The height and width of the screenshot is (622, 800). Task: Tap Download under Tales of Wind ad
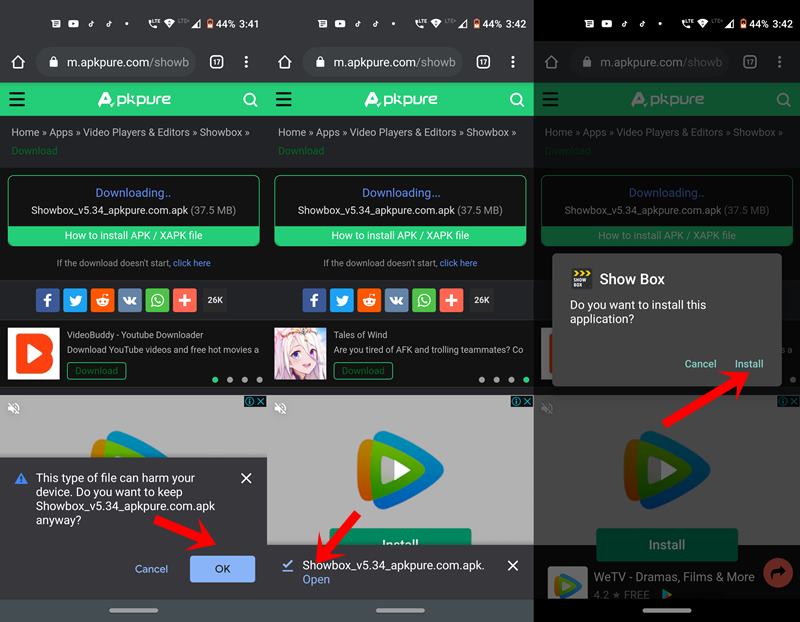coord(363,371)
